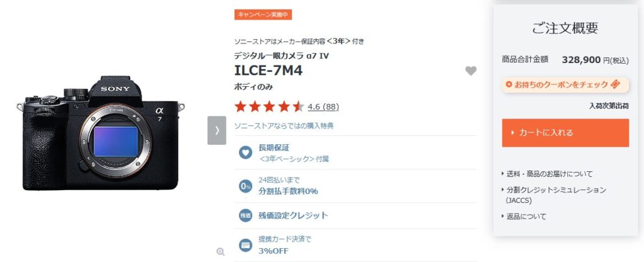Expand 送料・商品のお届けについて details
The width and height of the screenshot is (644, 262).
tap(547, 174)
